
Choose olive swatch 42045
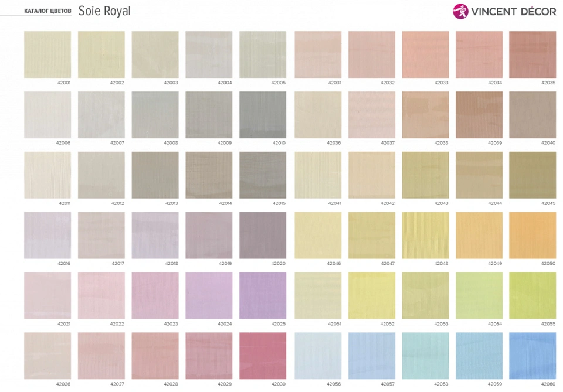533,175
